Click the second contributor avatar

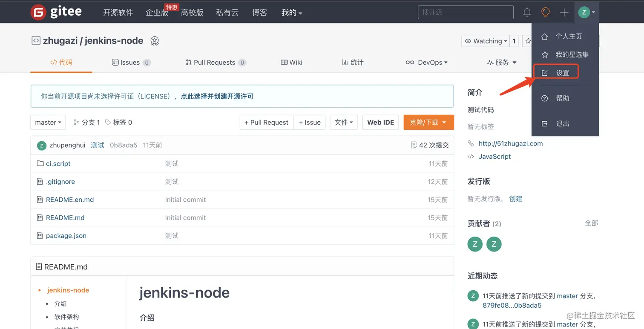coord(494,244)
